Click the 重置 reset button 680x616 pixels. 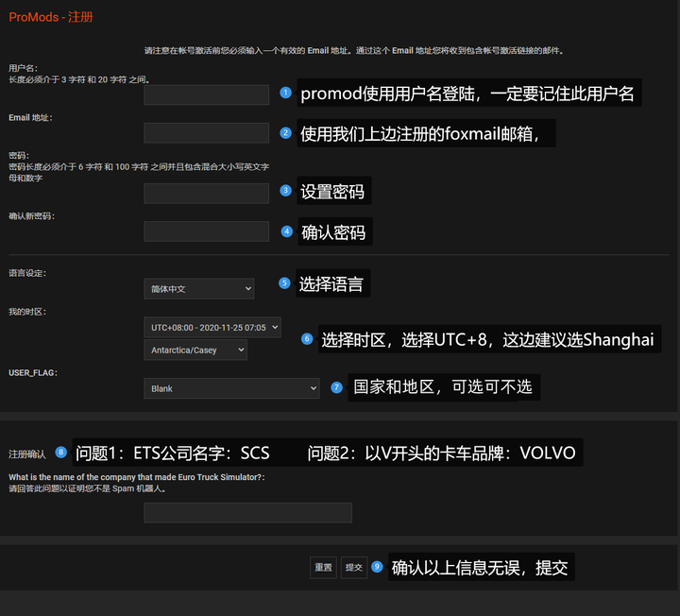pyautogui.click(x=323, y=568)
